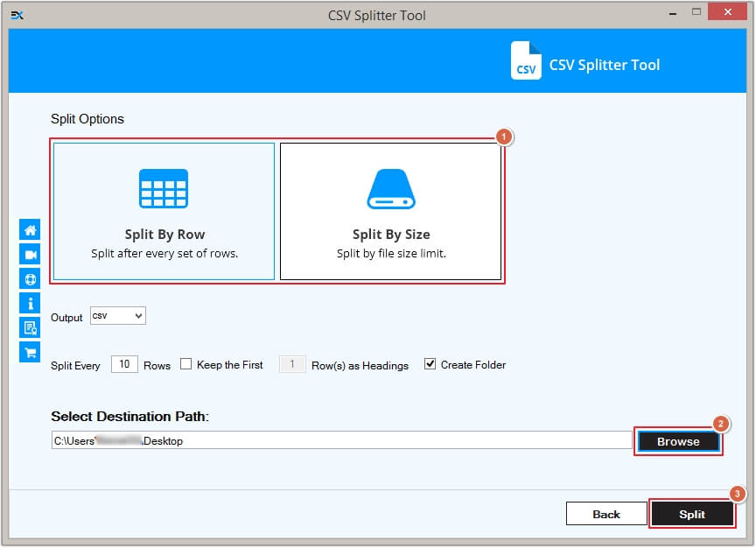Viewport: 756px width, 548px height.
Task: Open the Output format dropdown
Action: pos(117,316)
